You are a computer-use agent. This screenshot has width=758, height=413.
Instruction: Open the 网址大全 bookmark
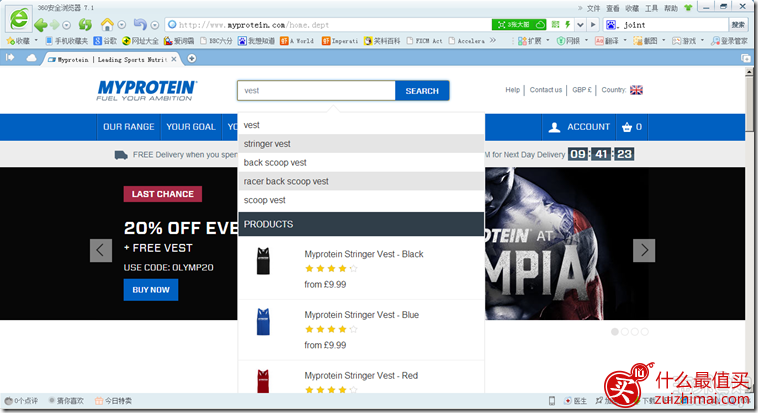click(x=140, y=41)
